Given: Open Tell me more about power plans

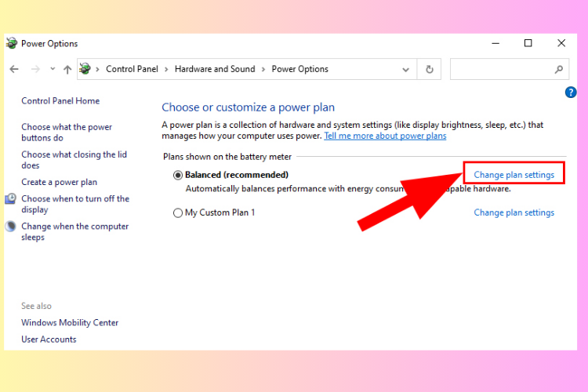Looking at the screenshot, I should (385, 136).
